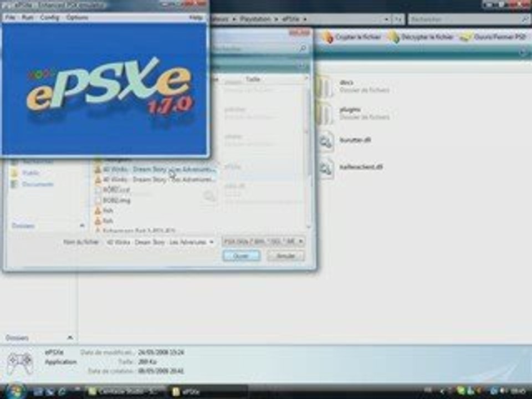Expand the Dossiers panel in Explorer window
Viewport: 532px width, 399px height.
39,337
